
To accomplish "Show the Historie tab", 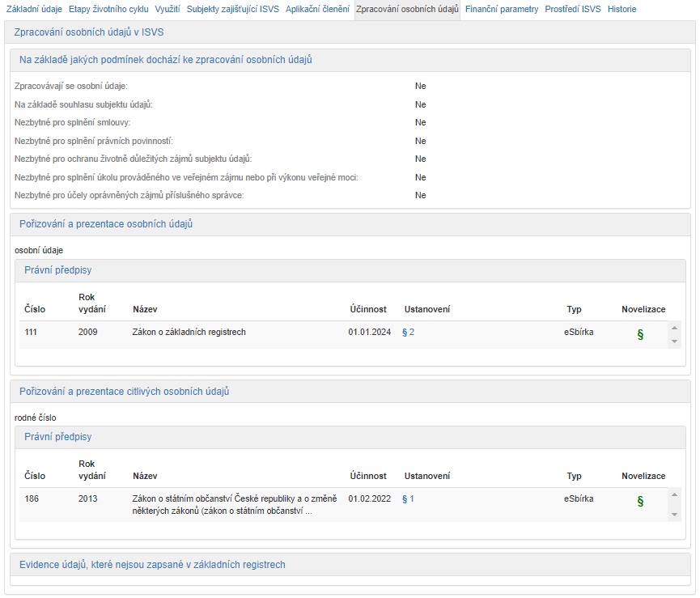I will [x=622, y=9].
